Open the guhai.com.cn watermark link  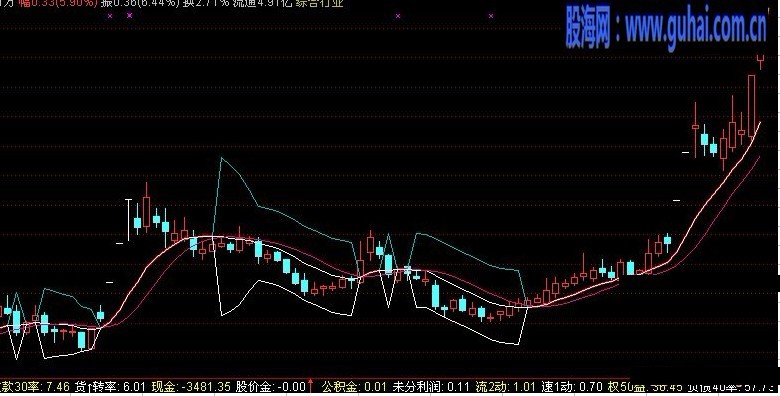coord(666,27)
